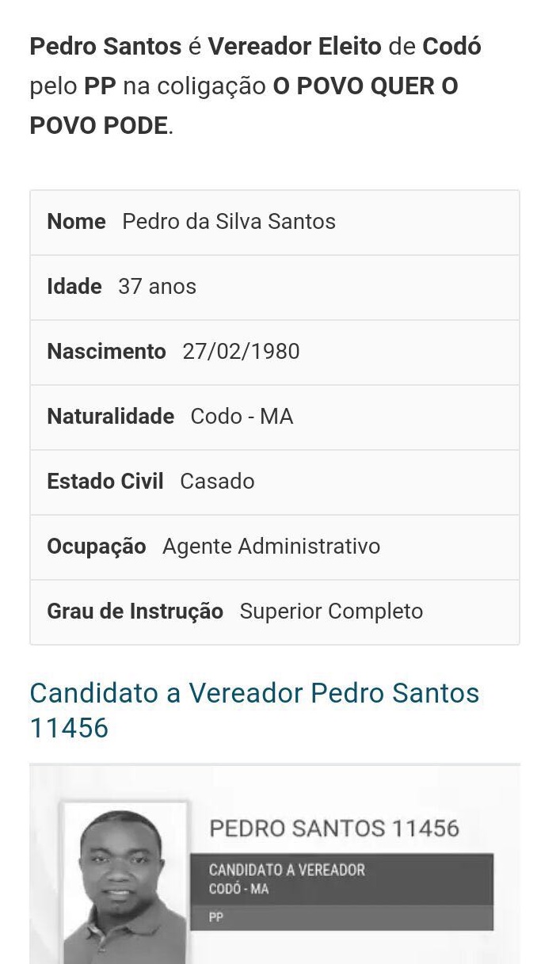Select the 'Estado Civil' row showing Casado
The height and width of the screenshot is (964, 560).
(274, 482)
